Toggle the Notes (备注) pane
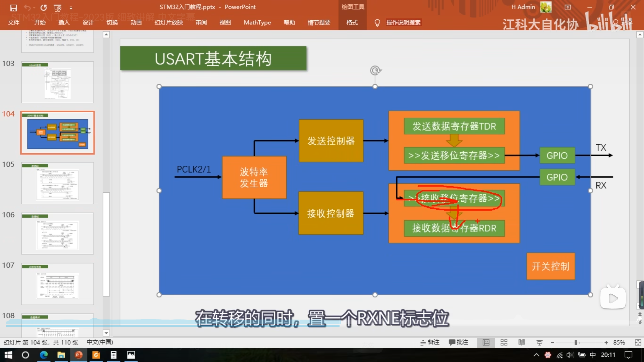644x362 pixels. pos(430,342)
